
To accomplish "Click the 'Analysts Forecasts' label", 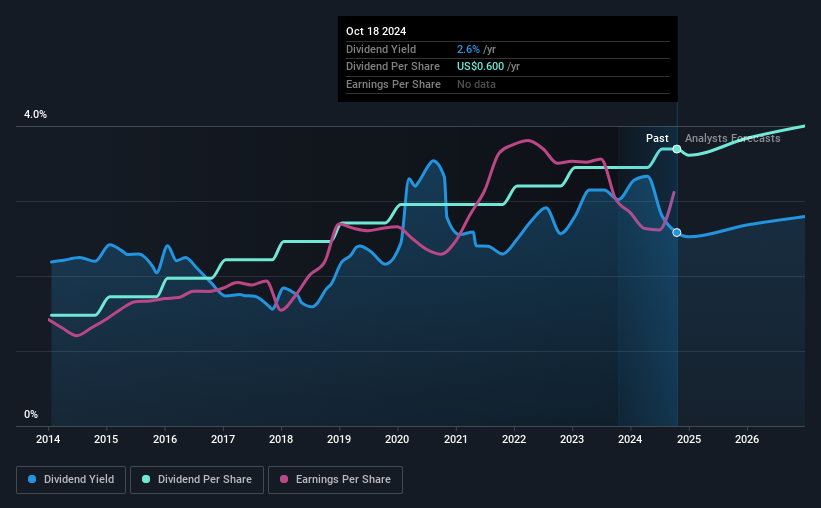I will coord(733,138).
